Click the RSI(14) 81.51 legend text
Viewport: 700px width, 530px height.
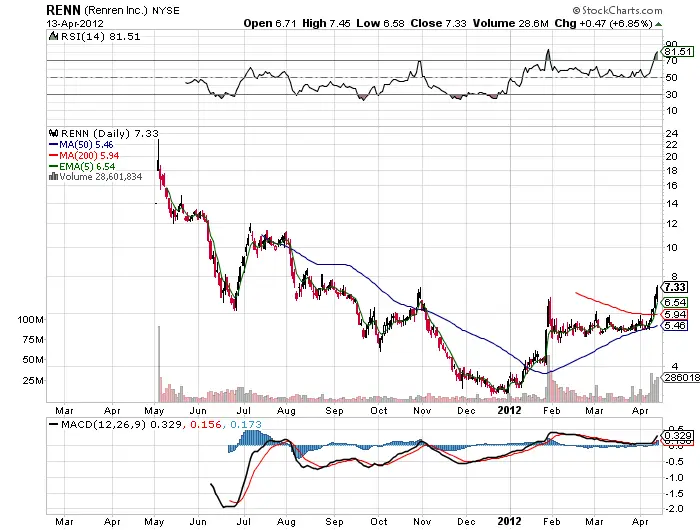pos(100,37)
